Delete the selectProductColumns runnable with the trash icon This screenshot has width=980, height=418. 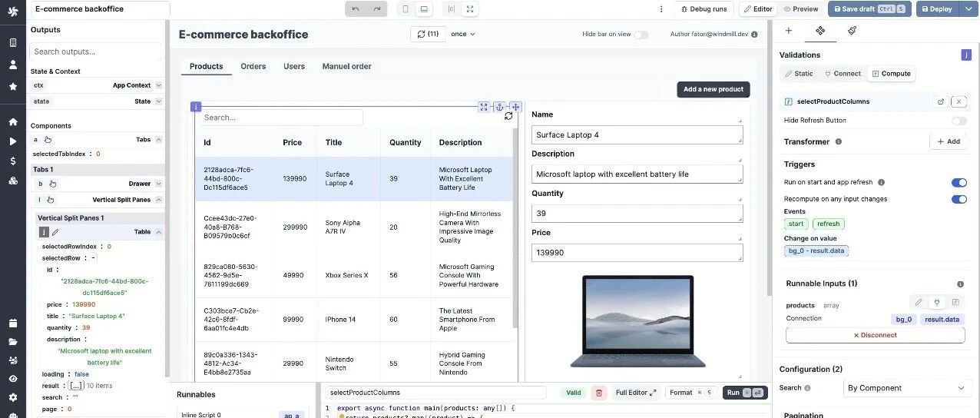pos(599,393)
